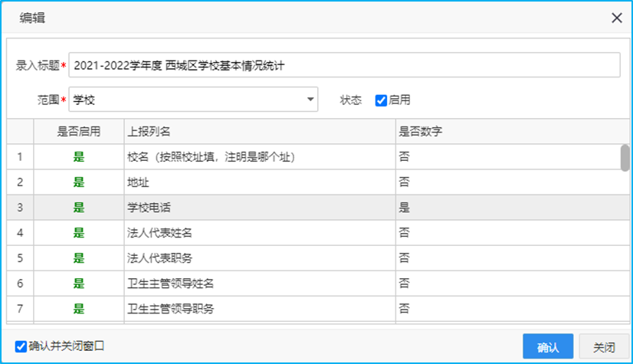Screen dimensions: 633x364
Task: Select the 卫生主管领导姓名 cell
Action: pyautogui.click(x=259, y=284)
